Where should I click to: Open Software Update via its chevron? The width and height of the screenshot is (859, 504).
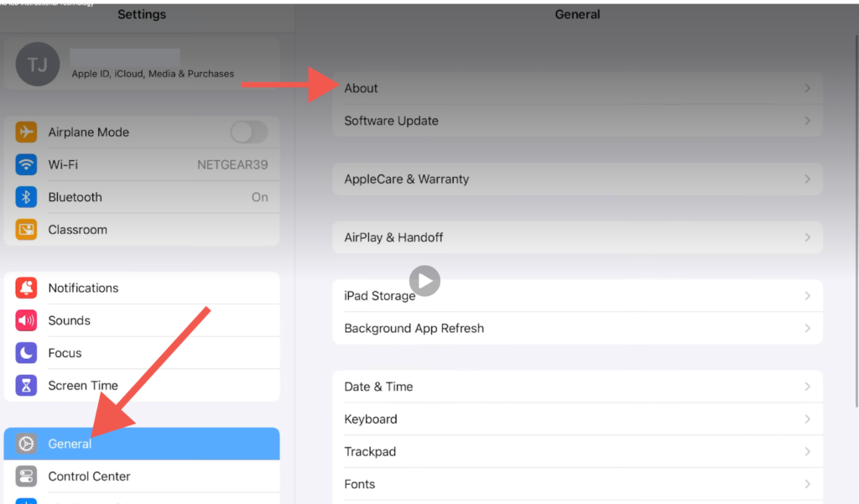807,121
